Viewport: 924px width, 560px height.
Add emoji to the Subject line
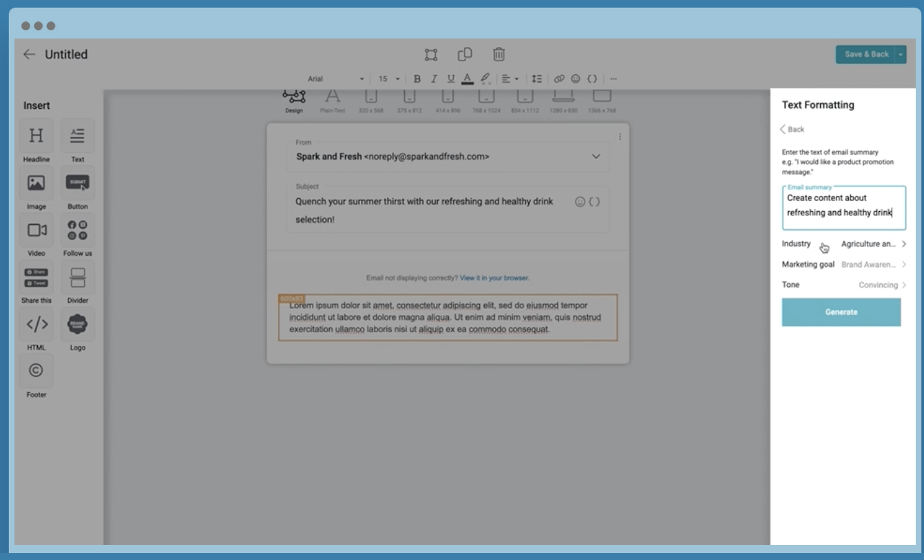click(x=580, y=202)
